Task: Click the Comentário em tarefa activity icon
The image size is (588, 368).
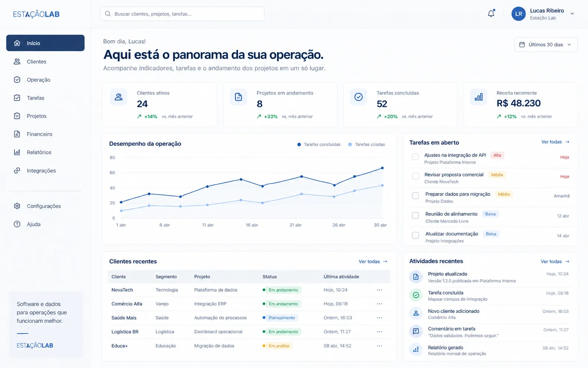Action: tap(416, 331)
